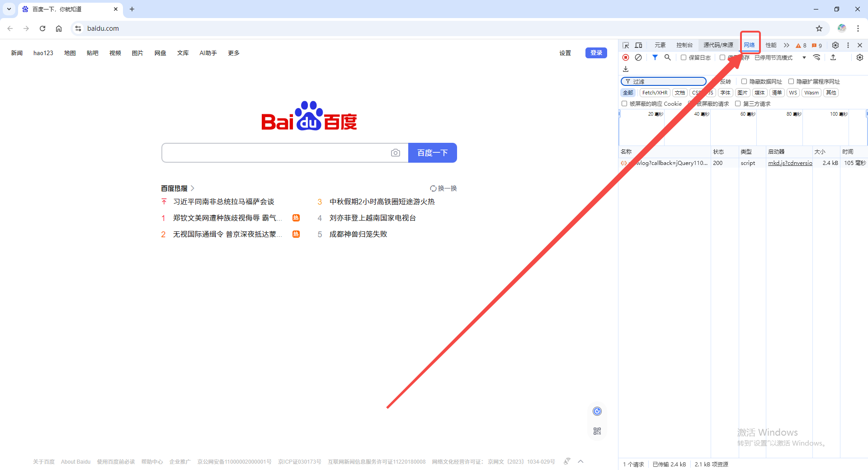Filter requests by WS type
The image size is (868, 470).
tap(793, 93)
